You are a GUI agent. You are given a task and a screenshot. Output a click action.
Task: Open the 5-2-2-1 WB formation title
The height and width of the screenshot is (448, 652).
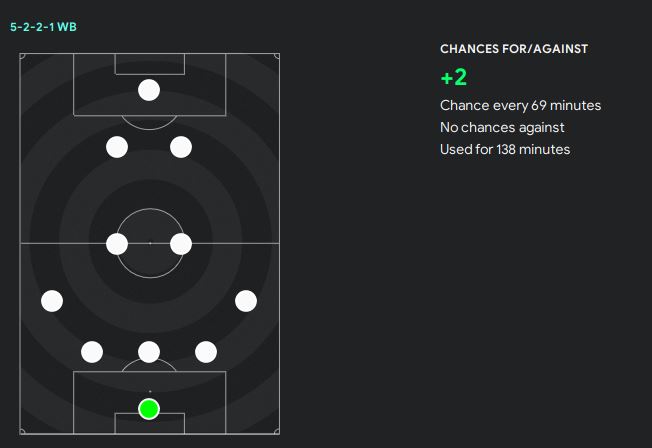pos(43,27)
